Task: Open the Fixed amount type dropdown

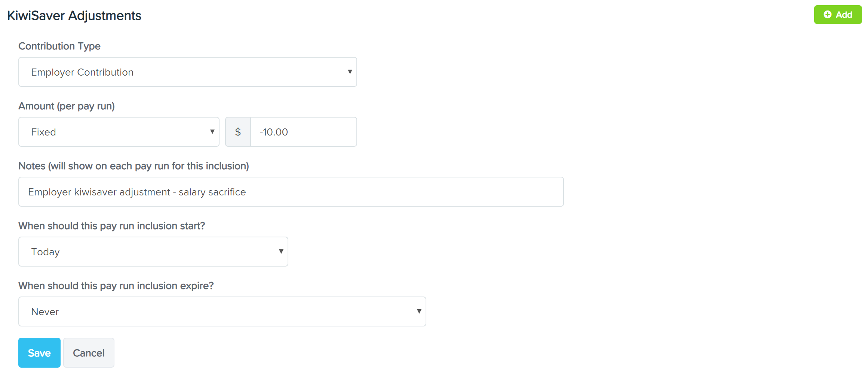Action: tap(119, 132)
